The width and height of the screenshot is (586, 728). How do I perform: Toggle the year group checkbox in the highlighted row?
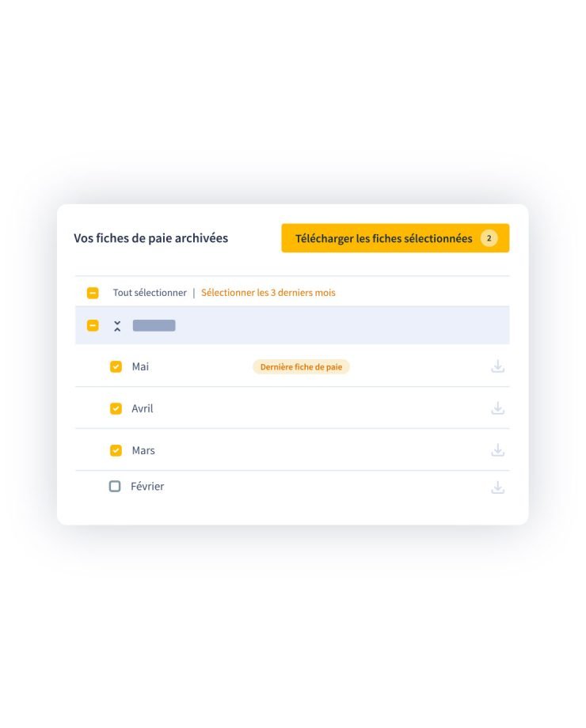click(93, 325)
